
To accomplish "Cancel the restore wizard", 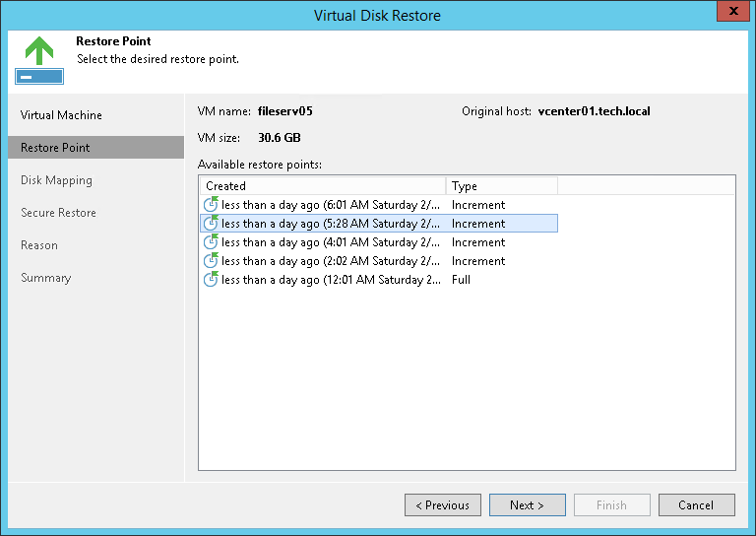I will (x=696, y=505).
